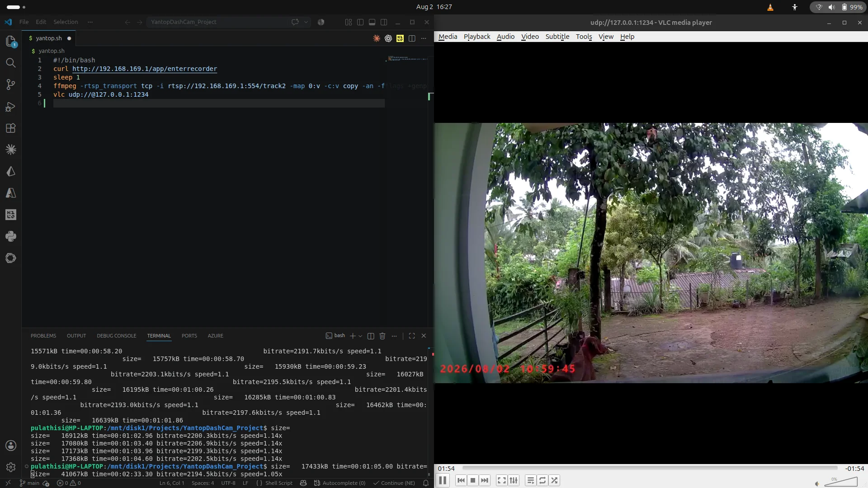Open the Manage gear menu in VS Code
The width and height of the screenshot is (868, 488).
pyautogui.click(x=11, y=467)
